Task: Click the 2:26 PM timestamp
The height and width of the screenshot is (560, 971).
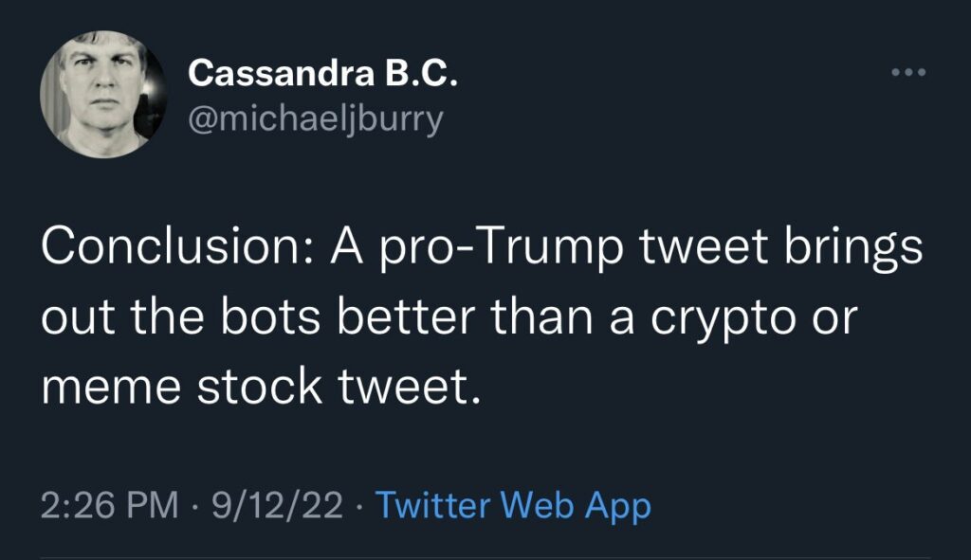Action: click(x=108, y=505)
